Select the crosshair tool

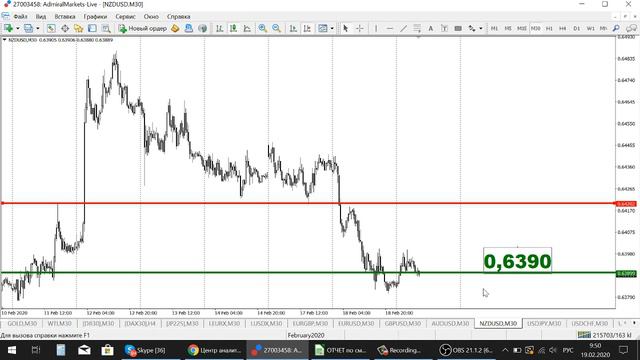tap(359, 28)
